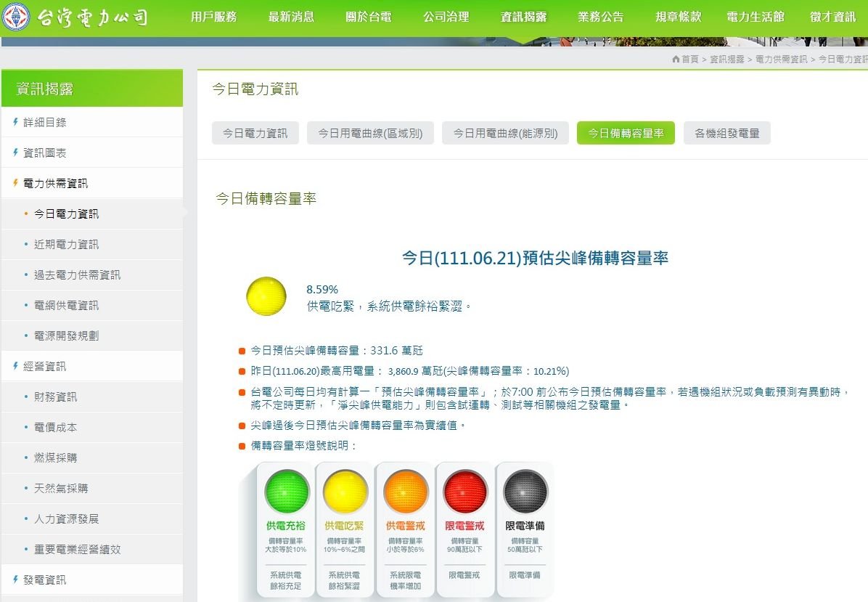
Task: Click the 今日預估尖峰備轉容量:331.6 萬瓩 line
Action: [x=337, y=351]
